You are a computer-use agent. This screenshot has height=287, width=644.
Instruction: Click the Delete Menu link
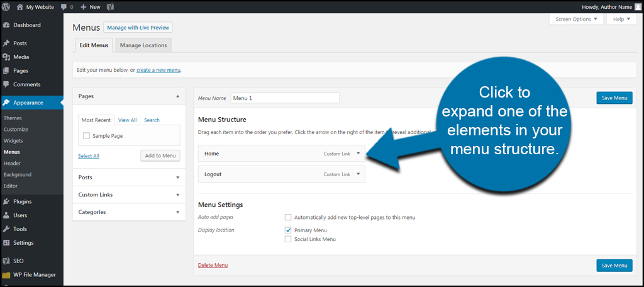213,265
